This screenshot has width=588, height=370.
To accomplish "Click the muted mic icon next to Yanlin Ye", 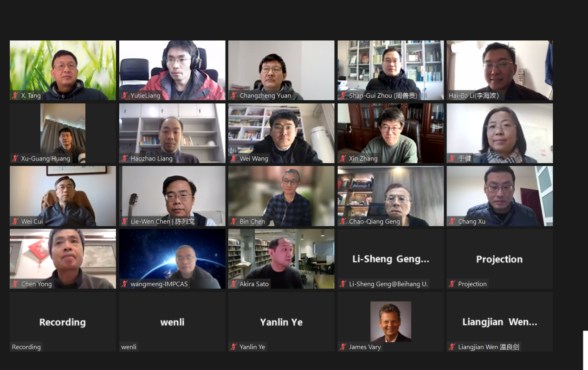I will 234,347.
